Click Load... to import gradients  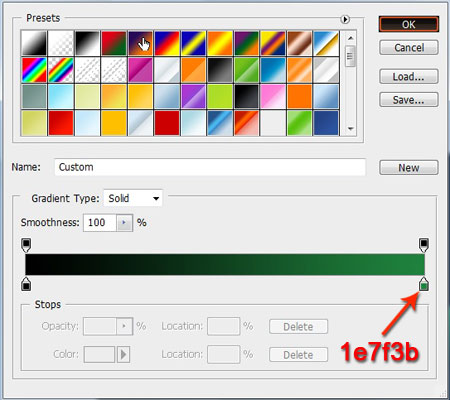click(409, 77)
